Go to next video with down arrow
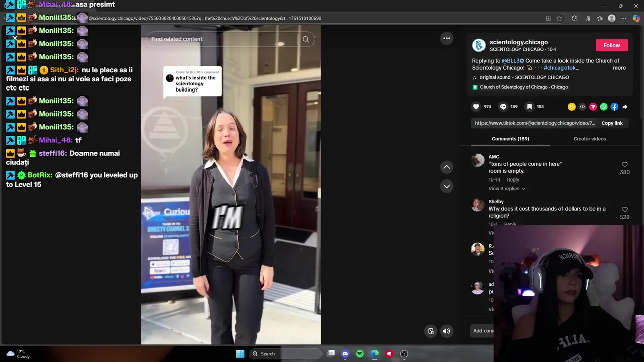 446,186
